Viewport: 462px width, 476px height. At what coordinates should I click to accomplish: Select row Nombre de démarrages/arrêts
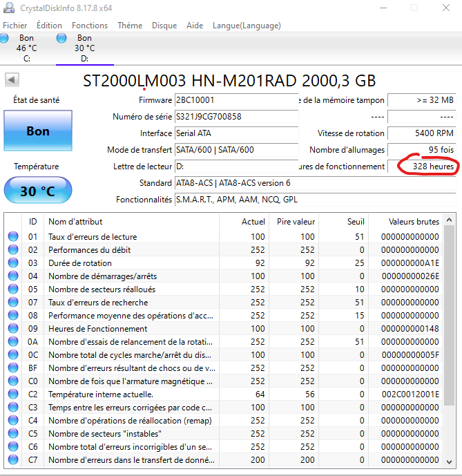tap(224, 276)
